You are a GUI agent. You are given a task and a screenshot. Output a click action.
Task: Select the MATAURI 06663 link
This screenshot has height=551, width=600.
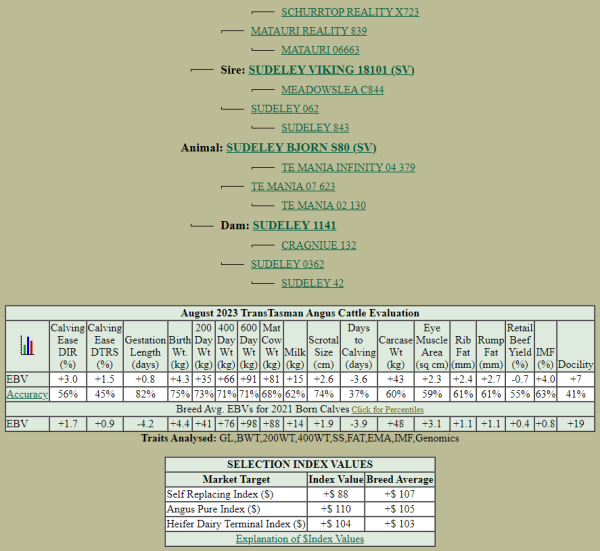(x=320, y=50)
